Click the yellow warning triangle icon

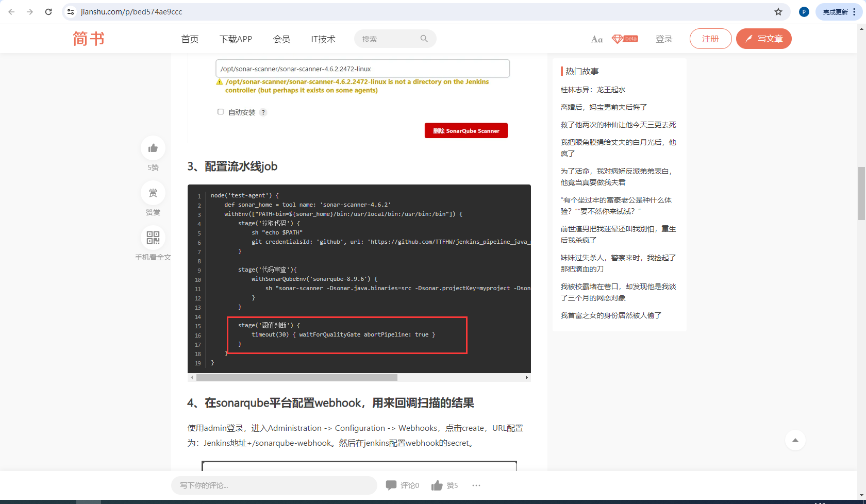pos(220,82)
